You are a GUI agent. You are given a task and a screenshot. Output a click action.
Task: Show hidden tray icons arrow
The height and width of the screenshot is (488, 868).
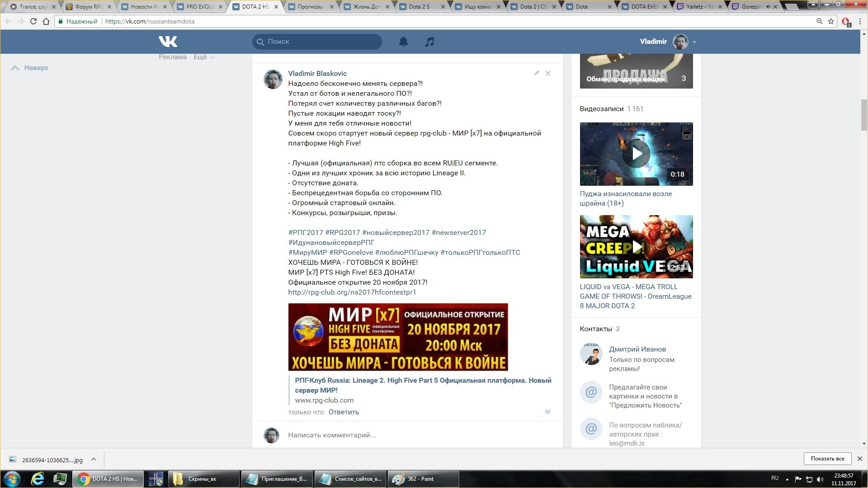(x=787, y=479)
